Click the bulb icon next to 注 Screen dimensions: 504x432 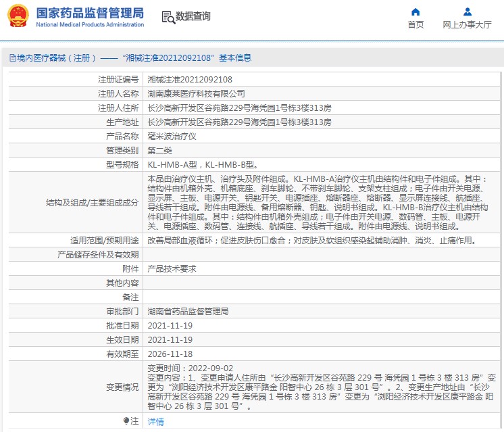(126, 421)
